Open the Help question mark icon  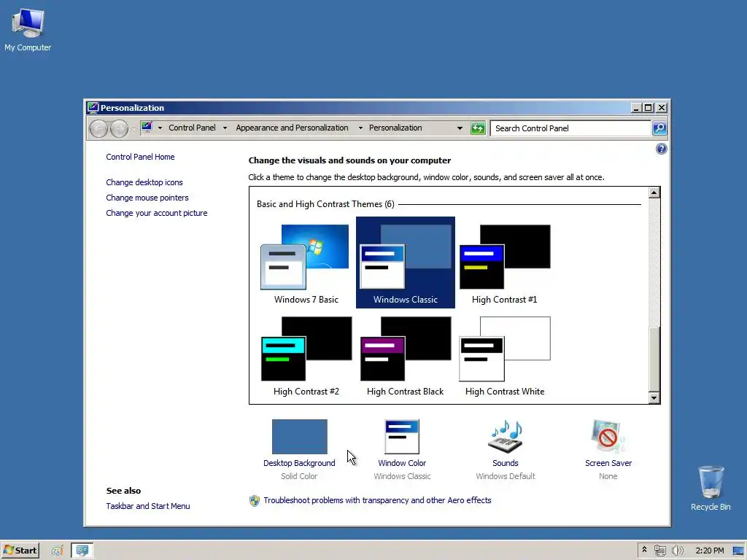click(x=661, y=149)
